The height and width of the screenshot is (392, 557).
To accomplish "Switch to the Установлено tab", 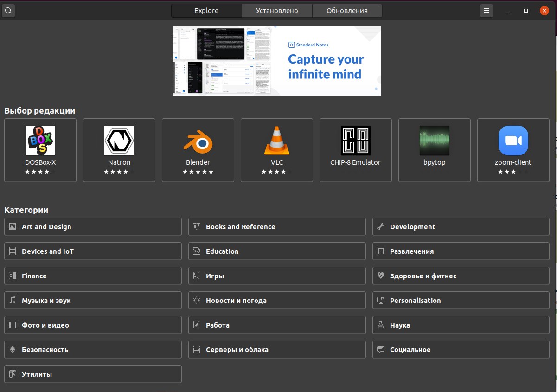I will [x=277, y=11].
